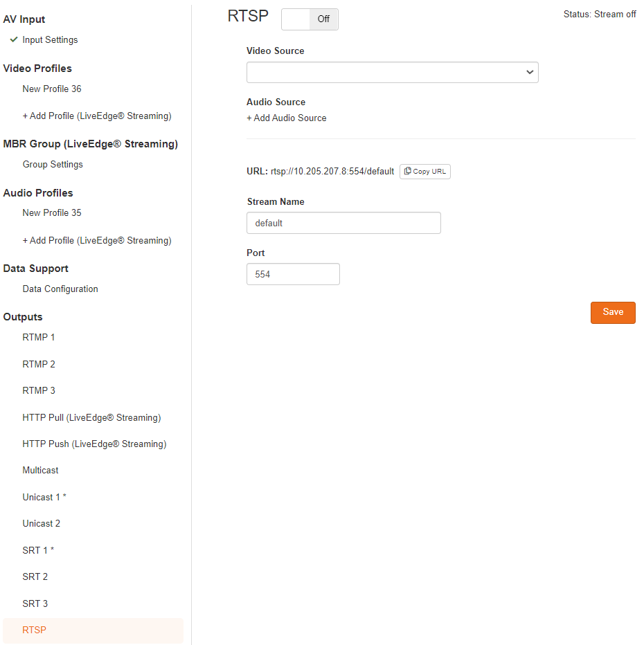The image size is (644, 645).
Task: Open RTMP 1 output
Action: tap(39, 337)
